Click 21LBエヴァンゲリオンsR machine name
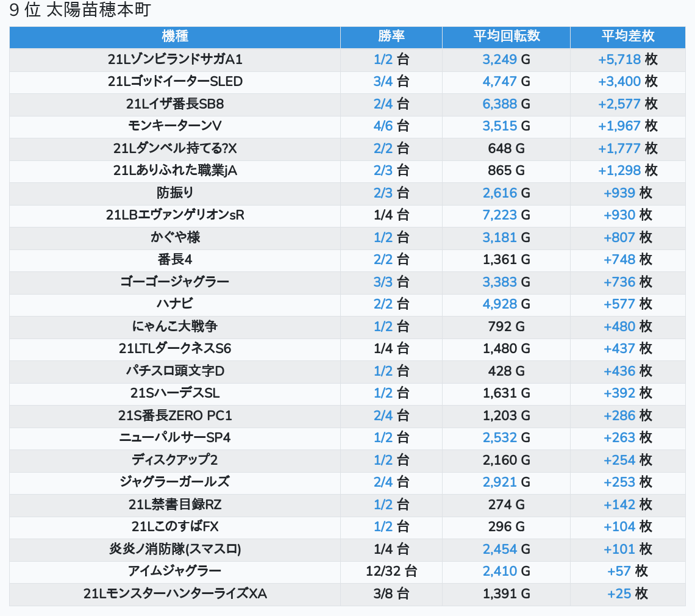The height and width of the screenshot is (616, 695). 174,215
